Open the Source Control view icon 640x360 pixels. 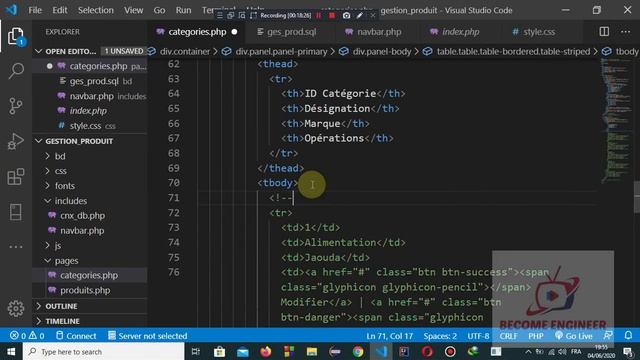pos(16,106)
